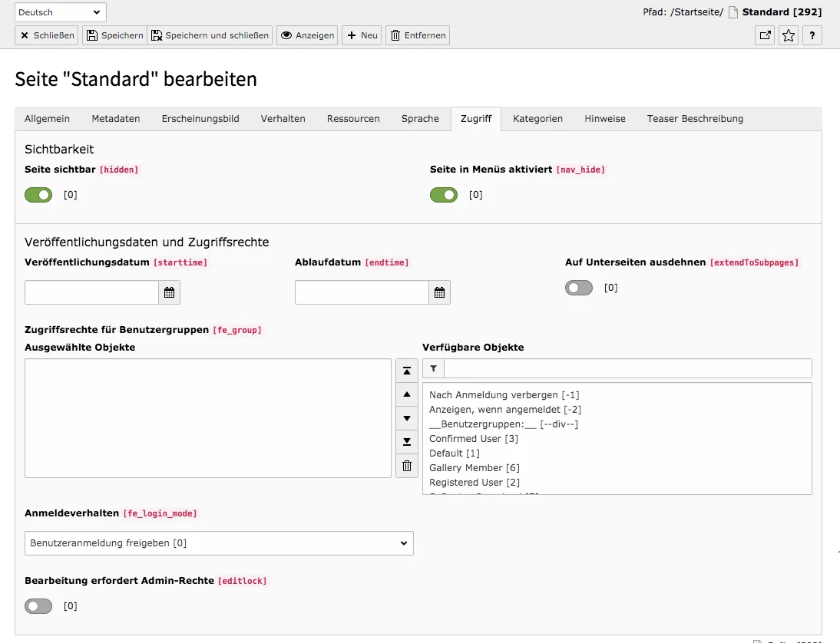Open the help icon in the top toolbar
Image resolution: width=840 pixels, height=643 pixels.
pyautogui.click(x=812, y=35)
